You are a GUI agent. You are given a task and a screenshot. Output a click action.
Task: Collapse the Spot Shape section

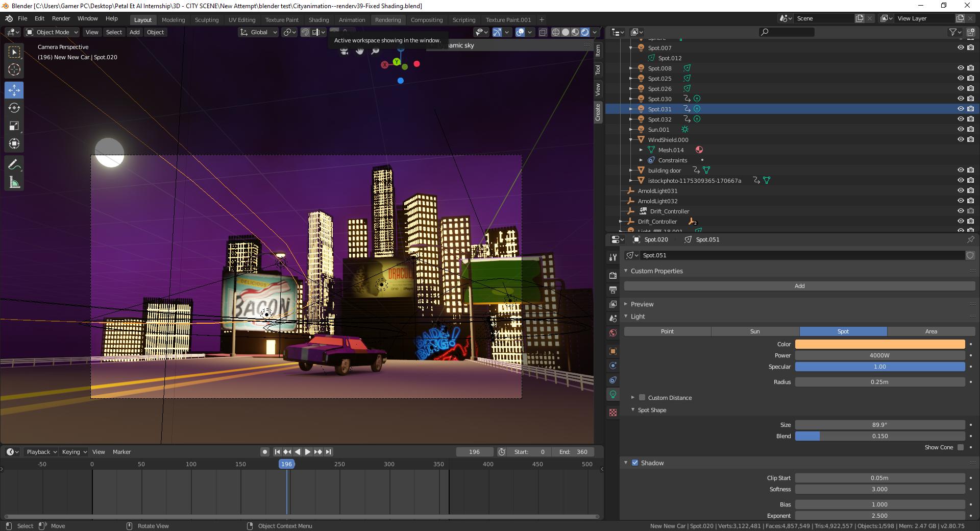[x=632, y=409]
